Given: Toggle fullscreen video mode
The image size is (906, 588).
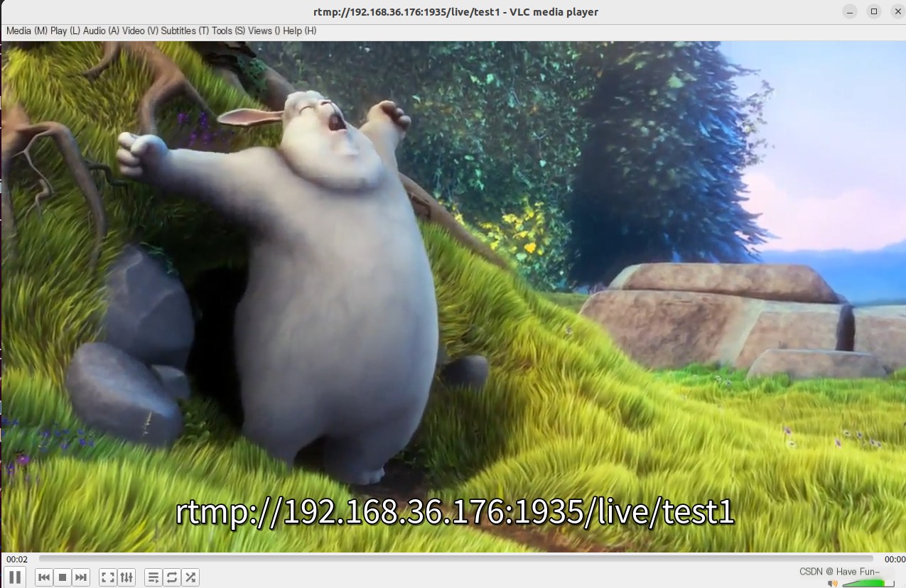Looking at the screenshot, I should [108, 577].
